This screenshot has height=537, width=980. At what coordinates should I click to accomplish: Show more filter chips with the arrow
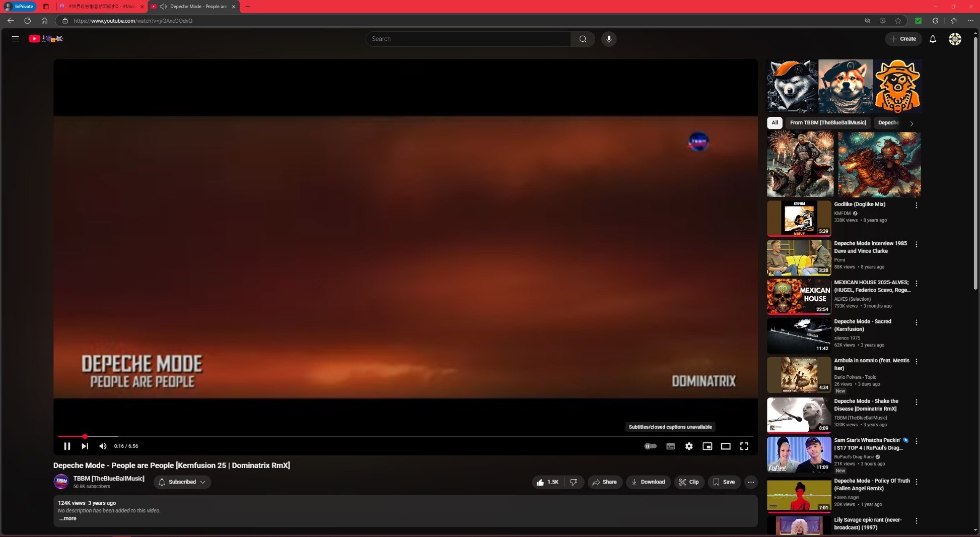(912, 123)
